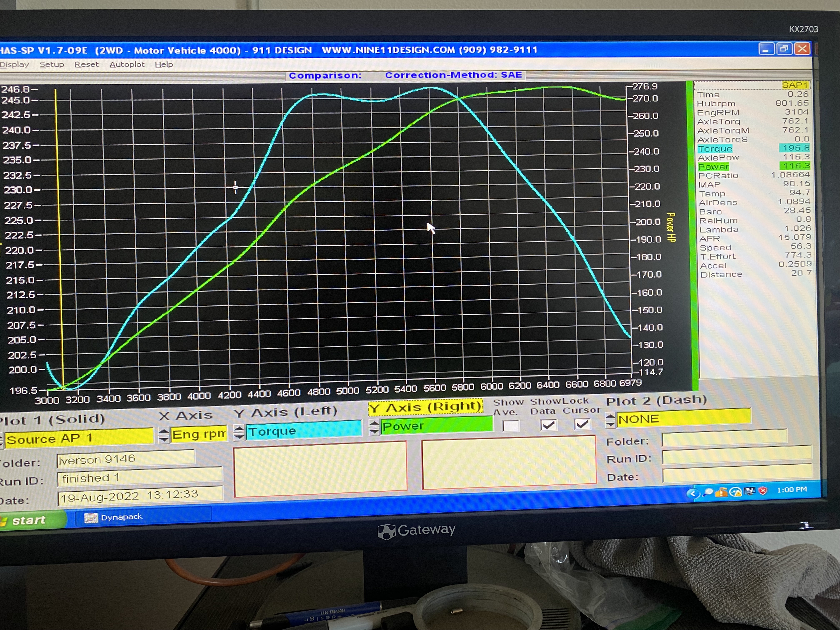Toggle the Show Ave. checkbox
The height and width of the screenshot is (630, 840).
click(x=511, y=426)
